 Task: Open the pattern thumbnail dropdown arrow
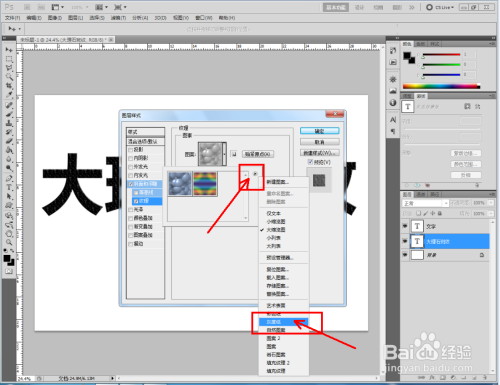point(225,154)
